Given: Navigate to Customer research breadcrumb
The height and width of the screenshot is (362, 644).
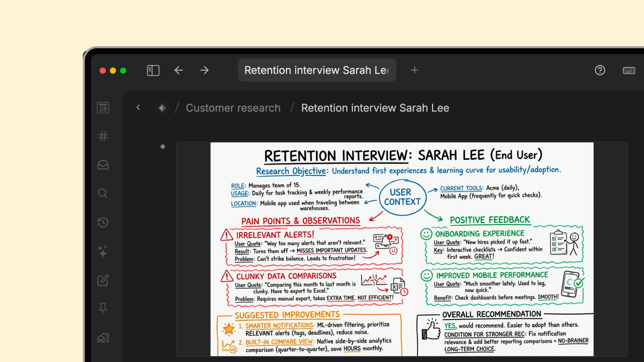Looking at the screenshot, I should (x=233, y=108).
